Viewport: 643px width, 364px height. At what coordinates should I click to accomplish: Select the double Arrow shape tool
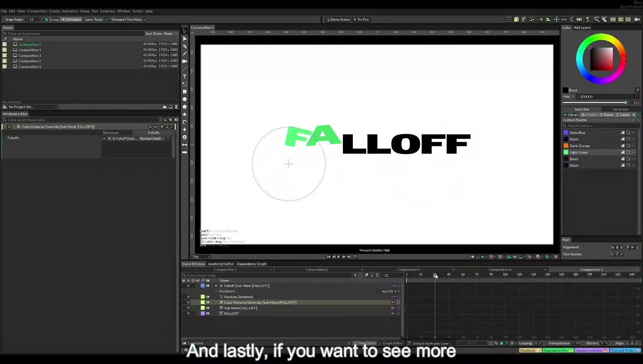coord(185,145)
